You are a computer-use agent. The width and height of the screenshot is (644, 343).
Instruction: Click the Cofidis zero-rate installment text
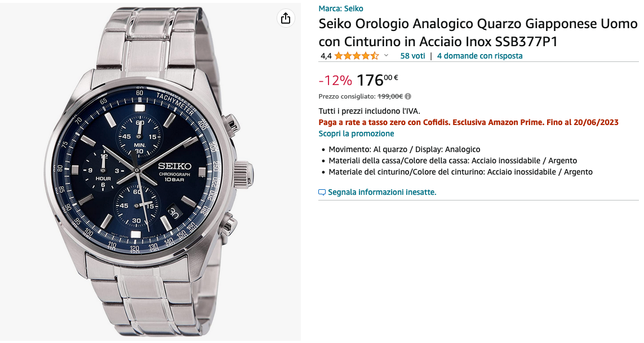pos(468,122)
